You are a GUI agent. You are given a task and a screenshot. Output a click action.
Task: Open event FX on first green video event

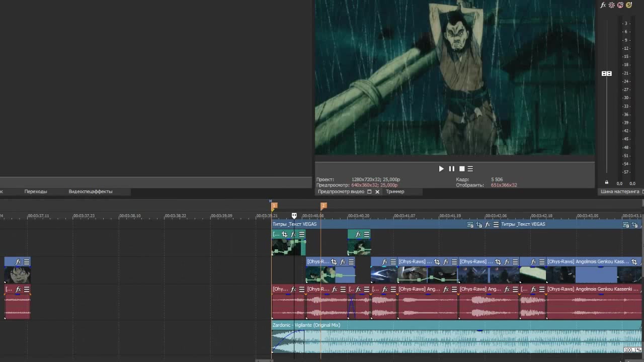pos(293,234)
